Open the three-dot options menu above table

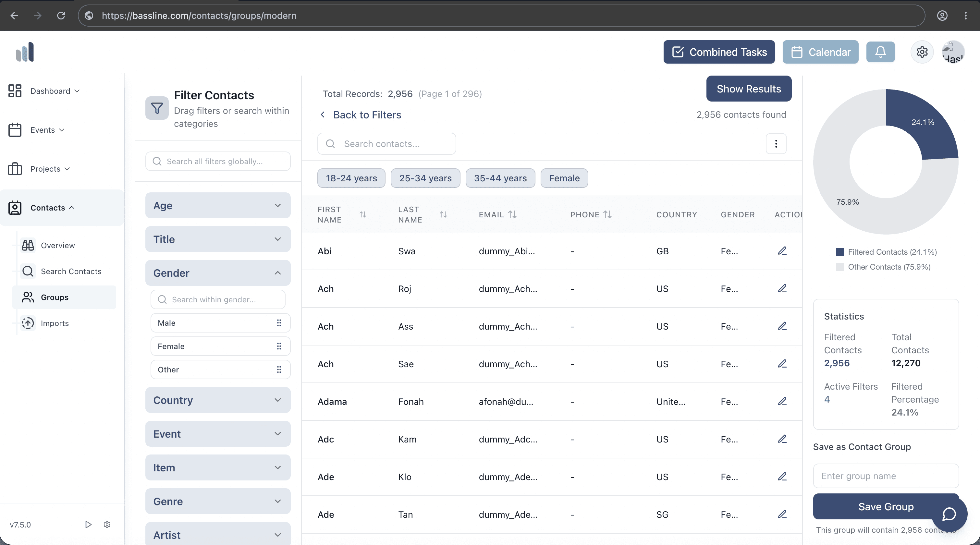[776, 144]
